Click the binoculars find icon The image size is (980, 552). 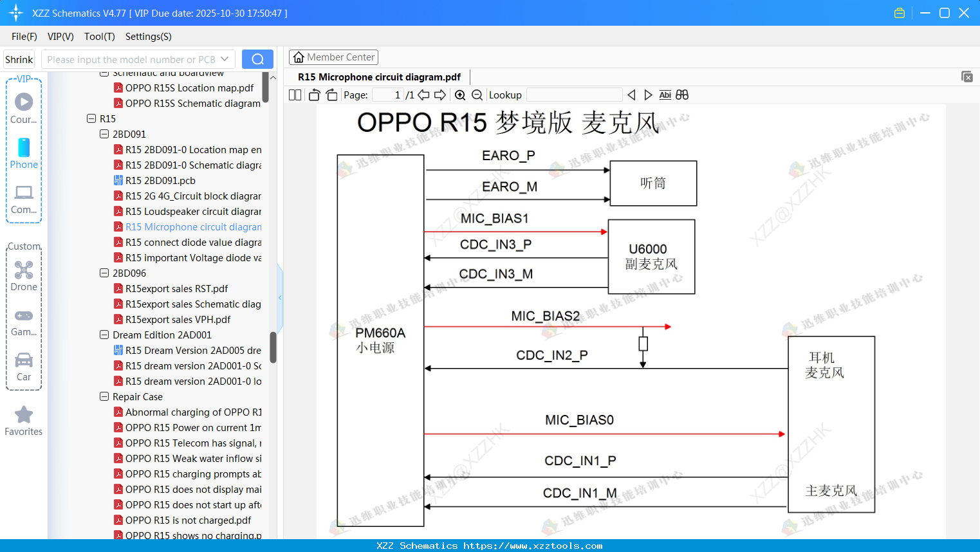[x=682, y=95]
